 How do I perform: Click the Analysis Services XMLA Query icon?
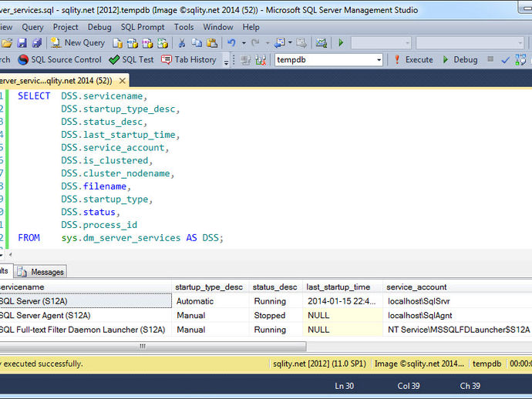[163, 42]
